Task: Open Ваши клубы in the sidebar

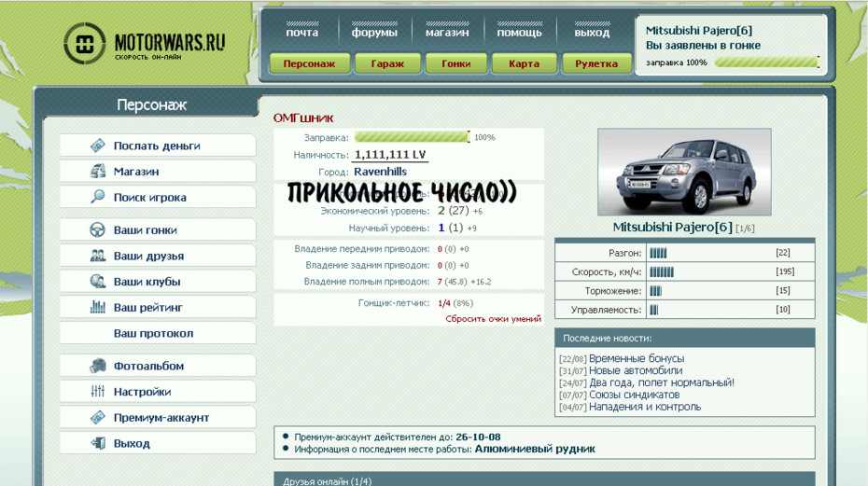Action: [x=158, y=281]
